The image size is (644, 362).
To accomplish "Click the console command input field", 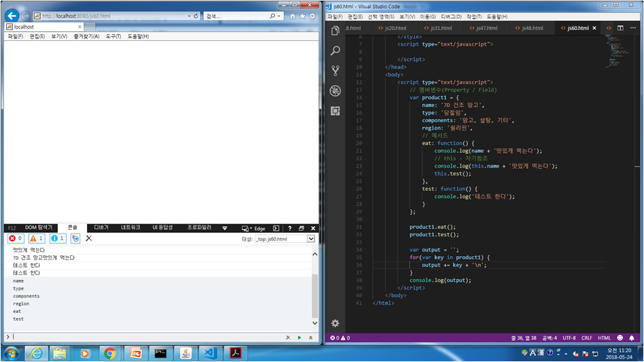I will click(148, 337).
